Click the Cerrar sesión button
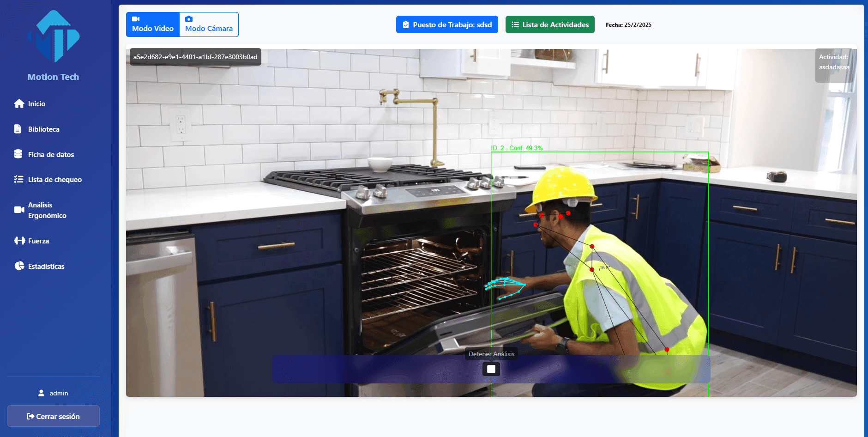Viewport: 868px width, 437px height. pos(53,416)
